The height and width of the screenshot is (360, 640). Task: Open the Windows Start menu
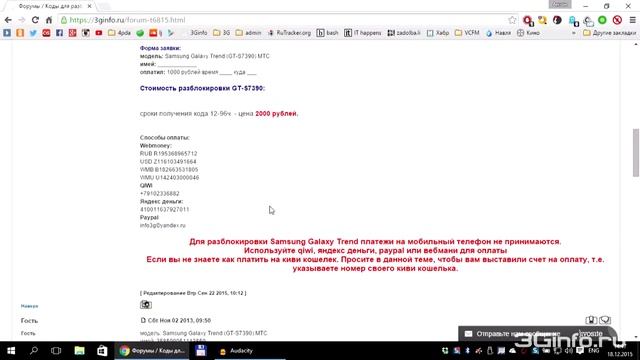(x=11, y=351)
